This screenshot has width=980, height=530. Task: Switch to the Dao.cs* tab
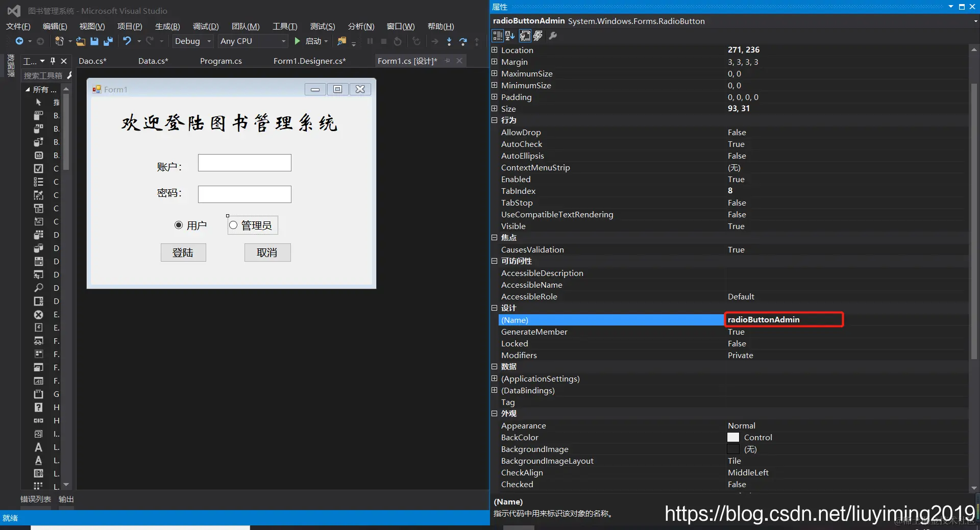[x=93, y=61]
